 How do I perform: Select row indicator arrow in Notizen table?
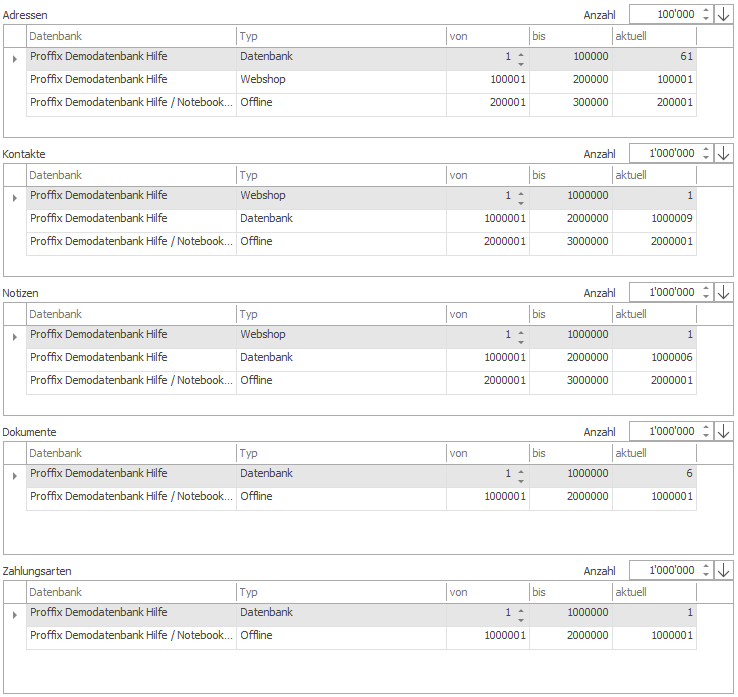[15, 337]
